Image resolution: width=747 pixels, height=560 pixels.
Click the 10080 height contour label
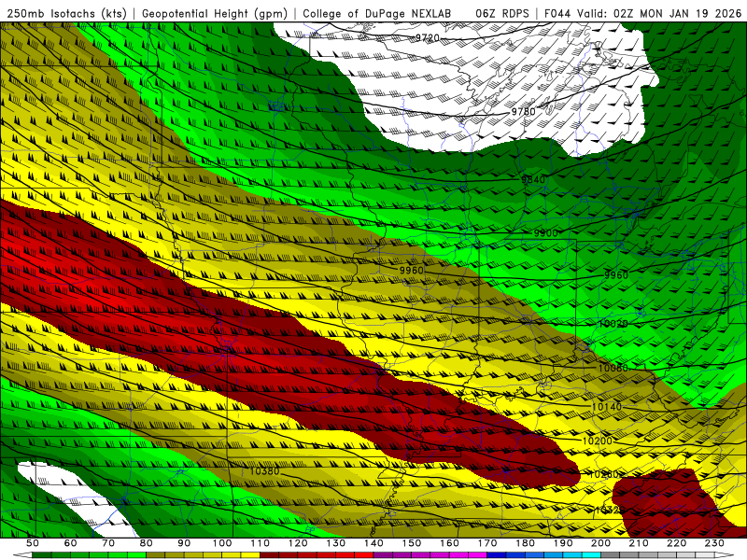click(x=613, y=368)
